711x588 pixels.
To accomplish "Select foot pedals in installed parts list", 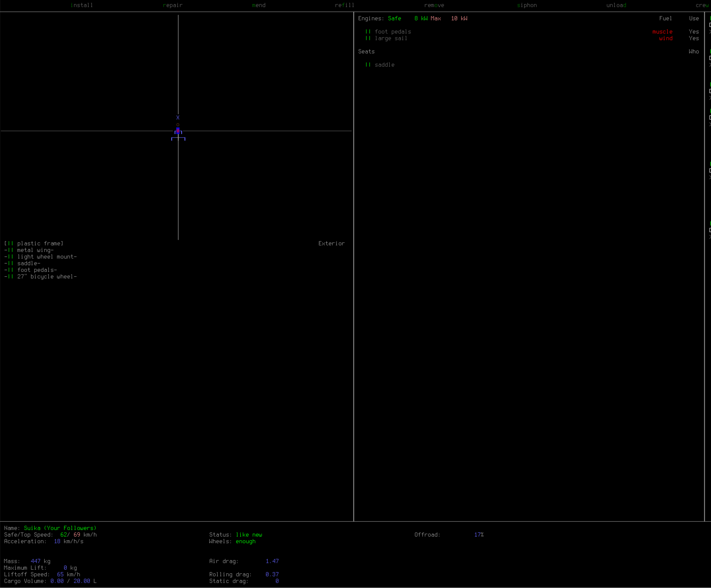I will pos(37,270).
